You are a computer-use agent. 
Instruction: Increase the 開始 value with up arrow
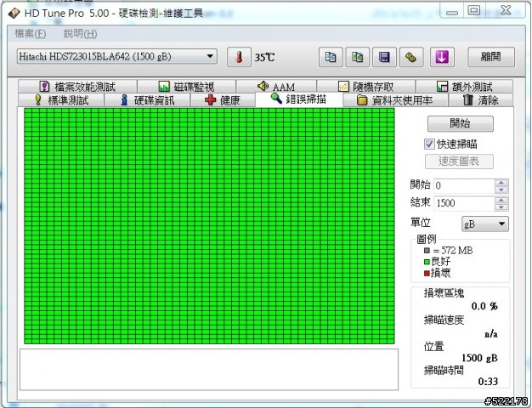click(501, 182)
